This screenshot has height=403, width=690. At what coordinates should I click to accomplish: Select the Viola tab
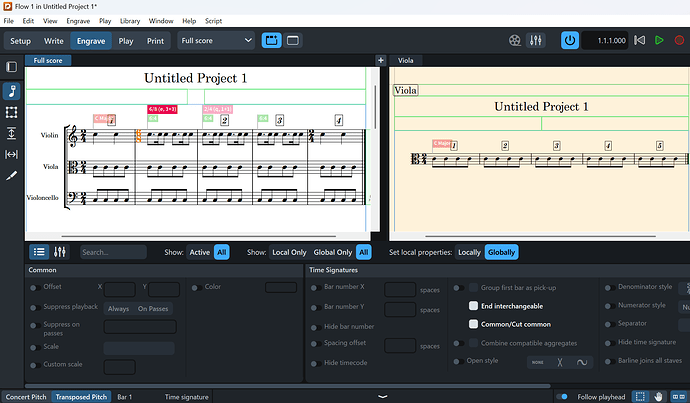pos(406,60)
